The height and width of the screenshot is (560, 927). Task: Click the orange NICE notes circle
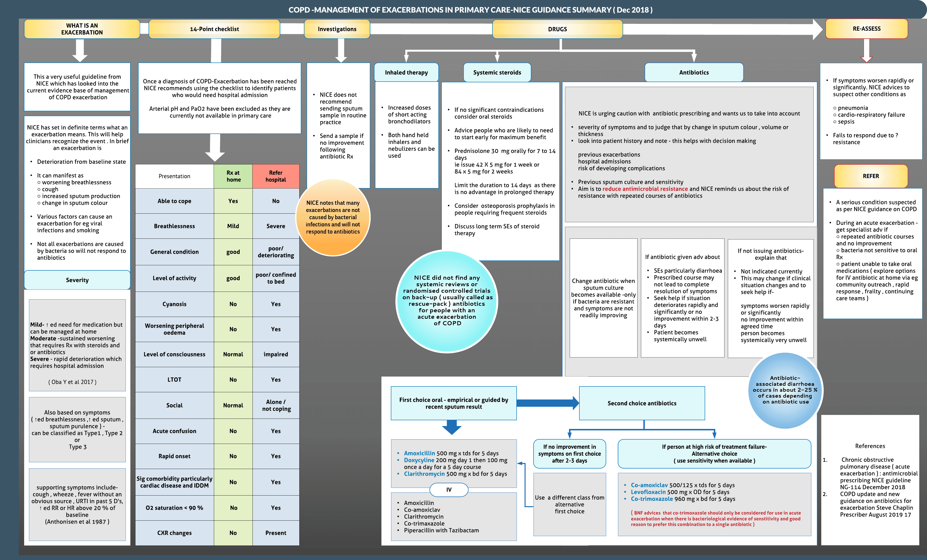coord(333,217)
